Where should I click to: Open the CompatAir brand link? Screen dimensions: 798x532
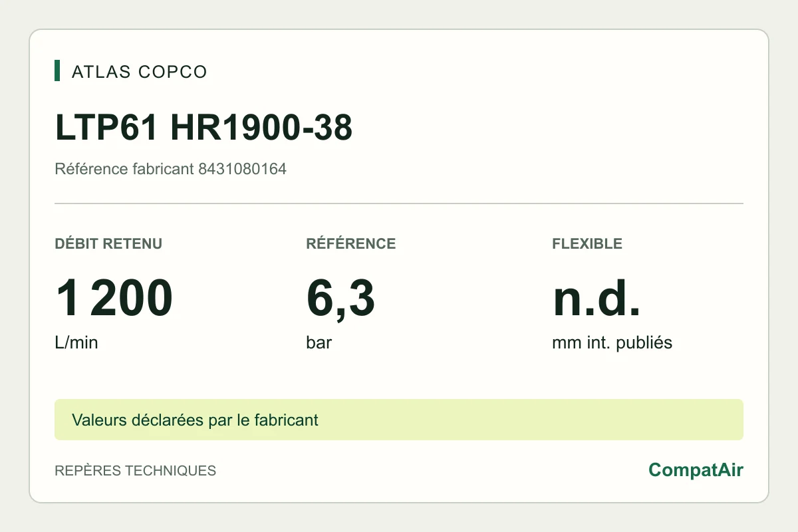[696, 470]
